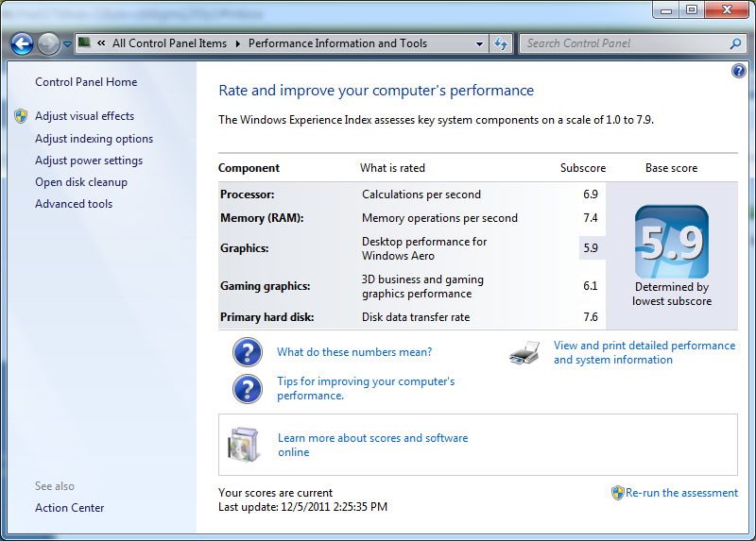Open Advanced tools

pyautogui.click(x=74, y=204)
